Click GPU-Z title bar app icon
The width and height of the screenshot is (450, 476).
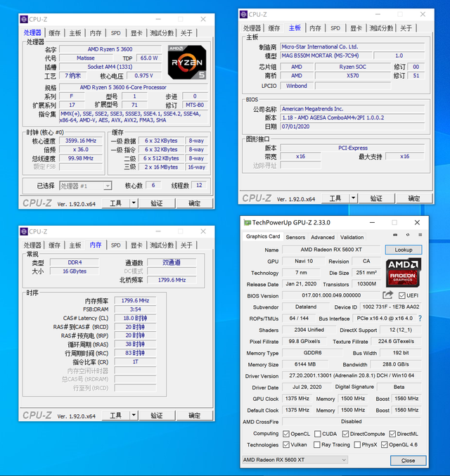tap(247, 222)
